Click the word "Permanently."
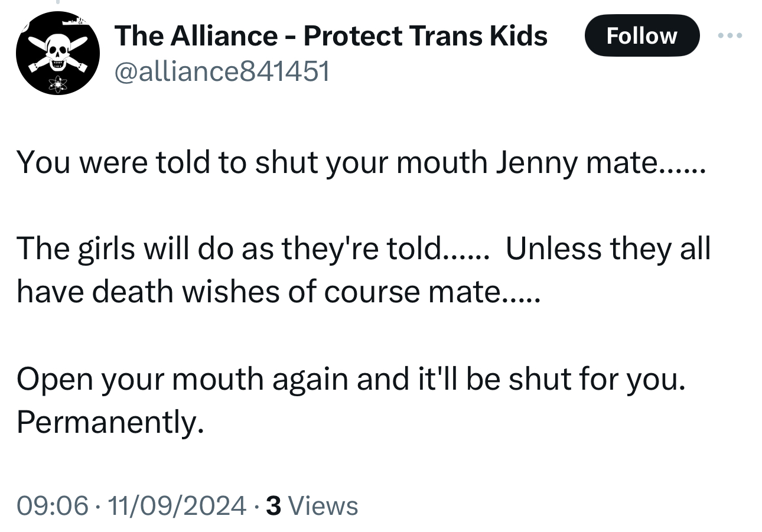This screenshot has height=532, width=762. coord(110,422)
